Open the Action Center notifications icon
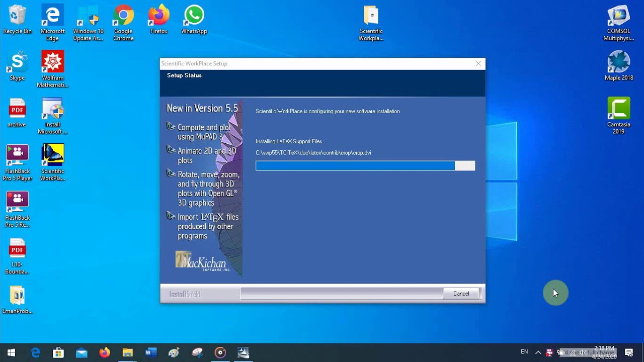Image resolution: width=644 pixels, height=362 pixels. (x=629, y=352)
